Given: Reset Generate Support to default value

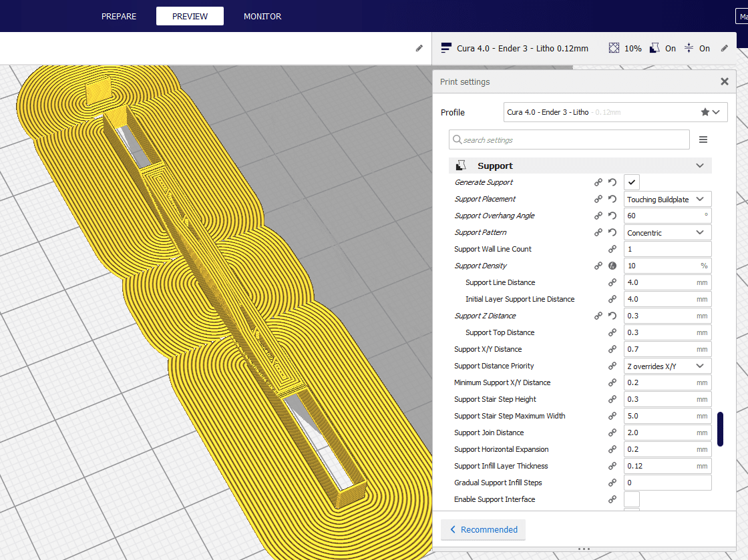Looking at the screenshot, I should tap(612, 182).
